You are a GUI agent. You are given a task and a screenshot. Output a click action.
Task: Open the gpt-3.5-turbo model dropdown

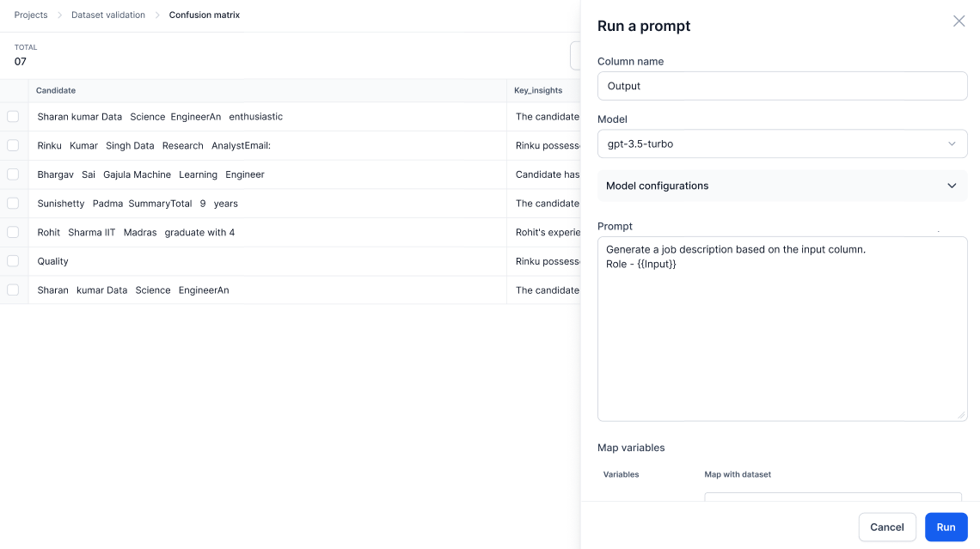click(782, 143)
